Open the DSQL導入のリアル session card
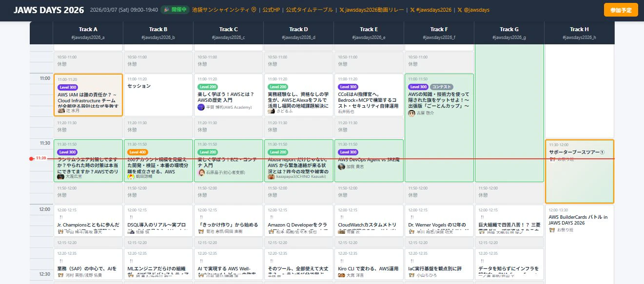The width and height of the screenshot is (644, 284). (158, 221)
